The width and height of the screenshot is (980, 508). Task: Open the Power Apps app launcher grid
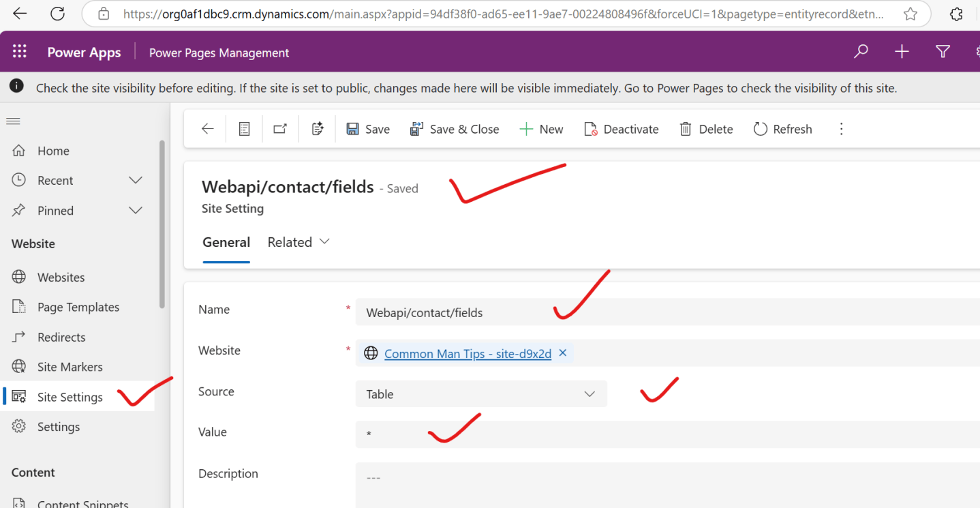[19, 52]
